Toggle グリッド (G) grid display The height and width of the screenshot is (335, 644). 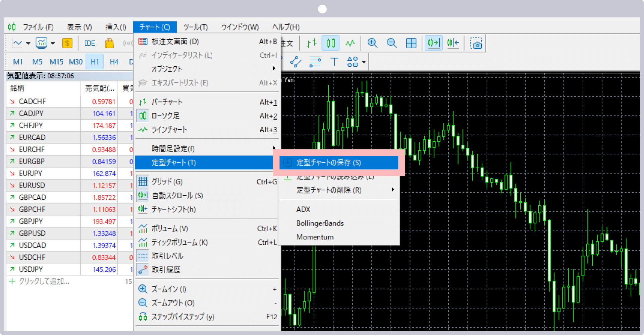pyautogui.click(x=167, y=182)
